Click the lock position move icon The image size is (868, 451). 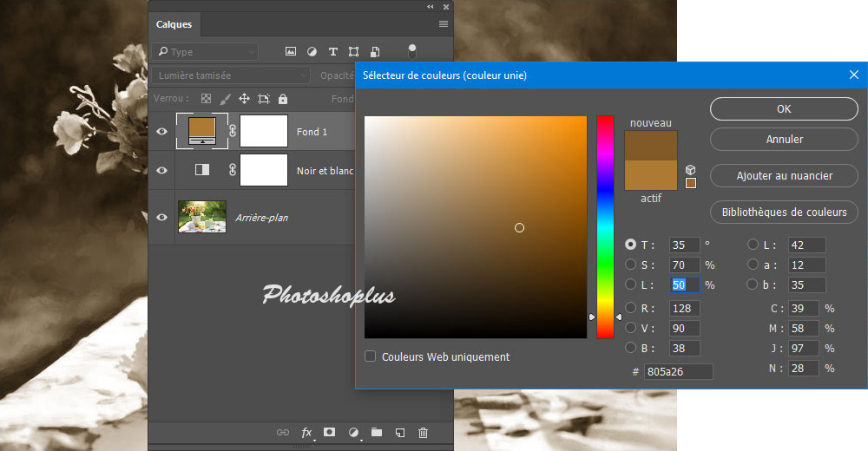[x=244, y=99]
